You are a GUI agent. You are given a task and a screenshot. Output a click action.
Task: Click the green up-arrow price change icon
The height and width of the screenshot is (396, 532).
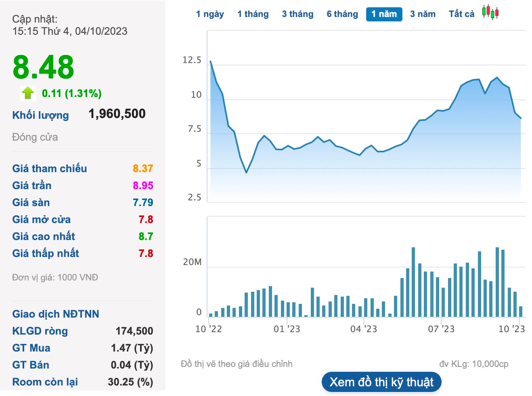pos(28,93)
